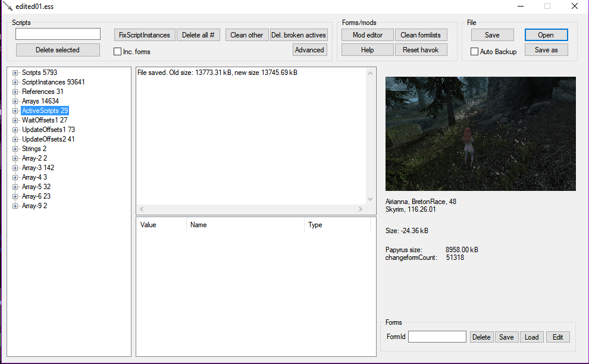This screenshot has height=364, width=589.
Task: Click Del. broken actives button
Action: pos(299,35)
